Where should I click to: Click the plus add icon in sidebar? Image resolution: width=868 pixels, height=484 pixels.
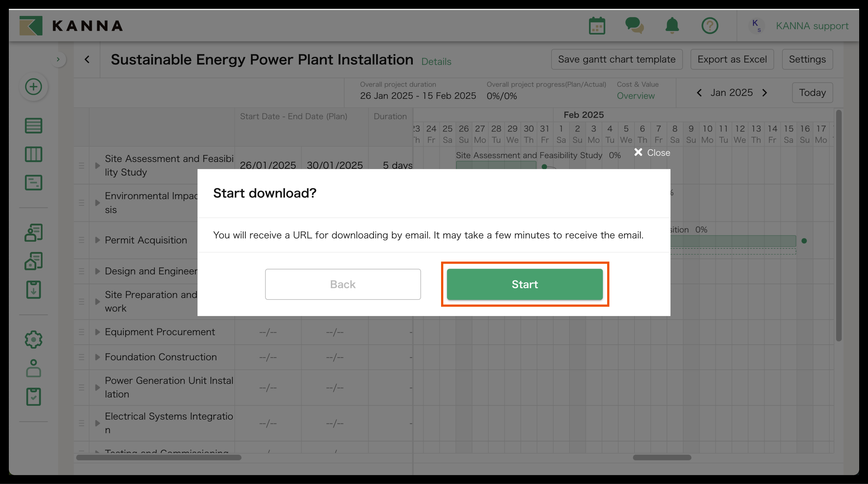(33, 87)
